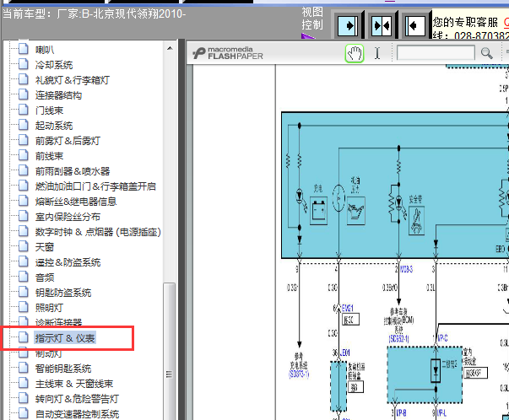Click the FlashPaper search magnifier icon
The image size is (509, 420).
[486, 53]
